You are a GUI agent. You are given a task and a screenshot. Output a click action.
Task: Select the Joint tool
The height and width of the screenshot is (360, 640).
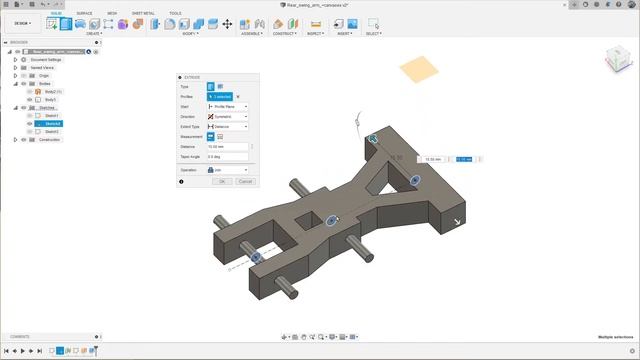[260, 24]
